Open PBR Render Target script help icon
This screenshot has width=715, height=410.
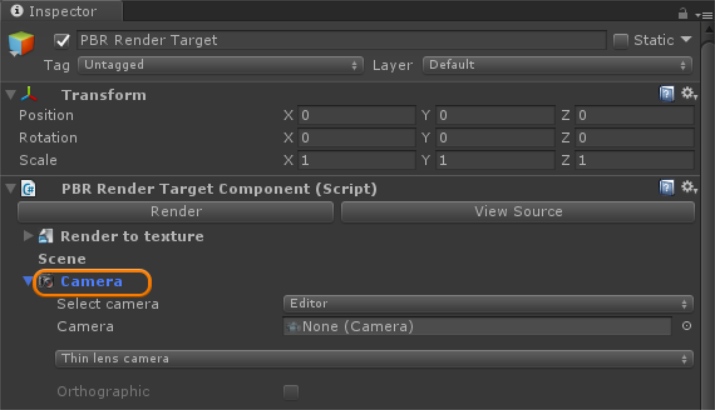[x=667, y=187]
